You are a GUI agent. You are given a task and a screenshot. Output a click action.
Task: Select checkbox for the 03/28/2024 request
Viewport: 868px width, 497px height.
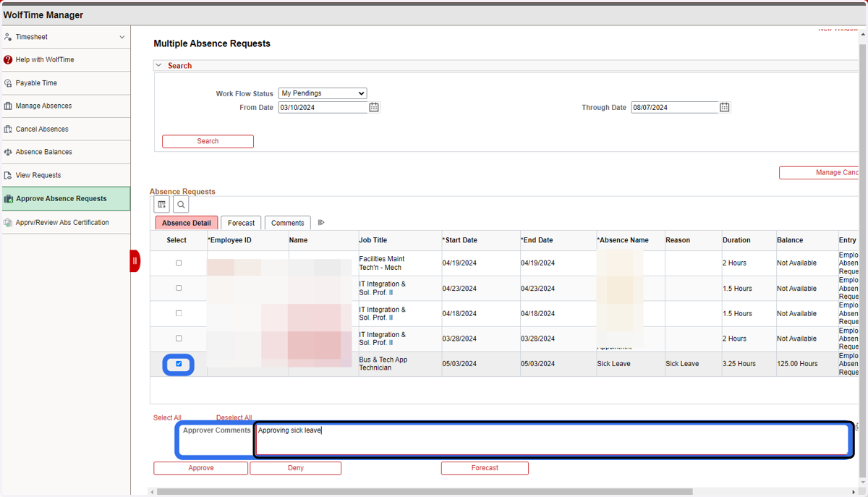(x=179, y=339)
